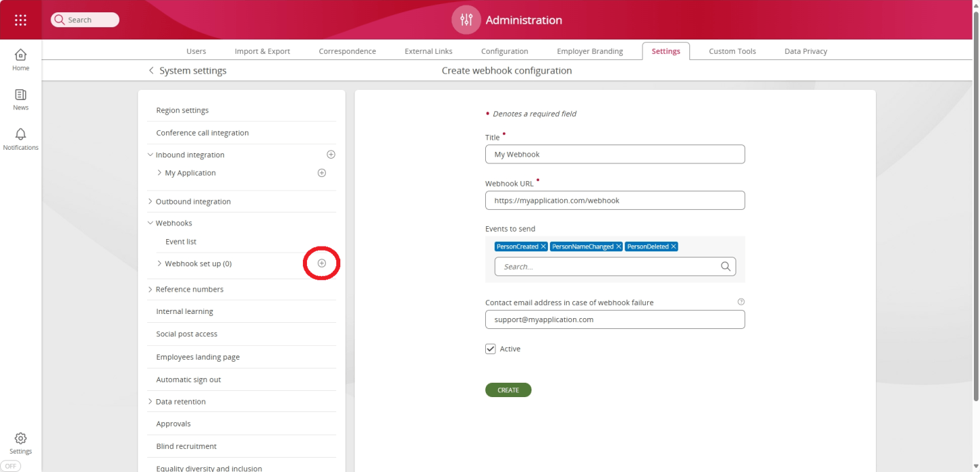The image size is (980, 472).
Task: Toggle the OFF switch in the bottom sidebar
Action: click(x=10, y=465)
